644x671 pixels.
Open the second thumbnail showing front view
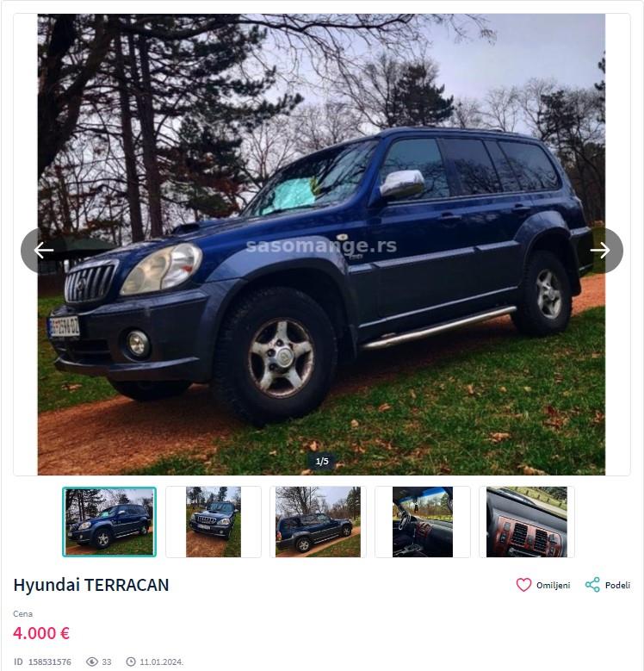(214, 522)
